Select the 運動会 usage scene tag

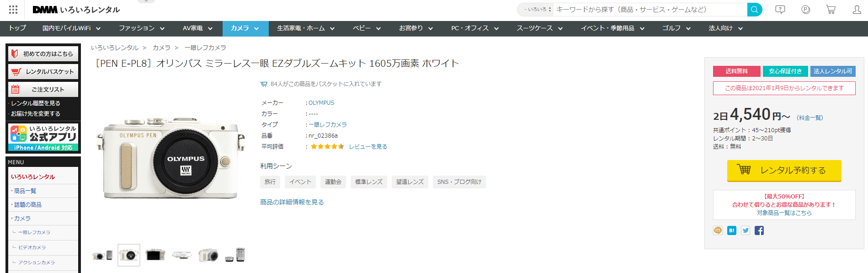333,182
